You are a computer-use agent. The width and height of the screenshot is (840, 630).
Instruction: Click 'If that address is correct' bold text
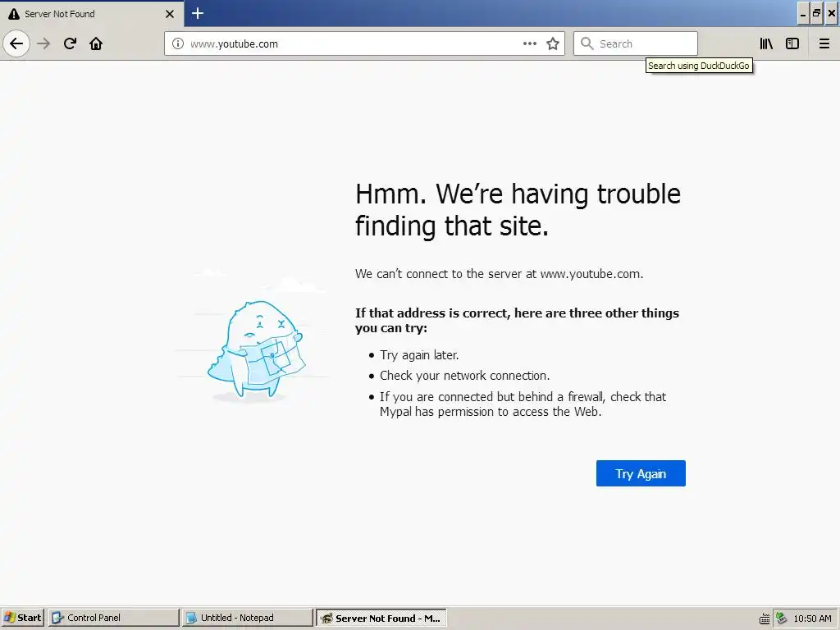[x=517, y=320]
